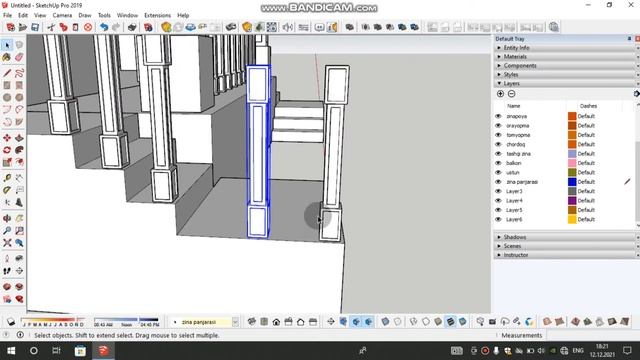Image resolution: width=640 pixels, height=360 pixels.
Task: Activate the Push/Pull tool
Action: [x=19, y=138]
